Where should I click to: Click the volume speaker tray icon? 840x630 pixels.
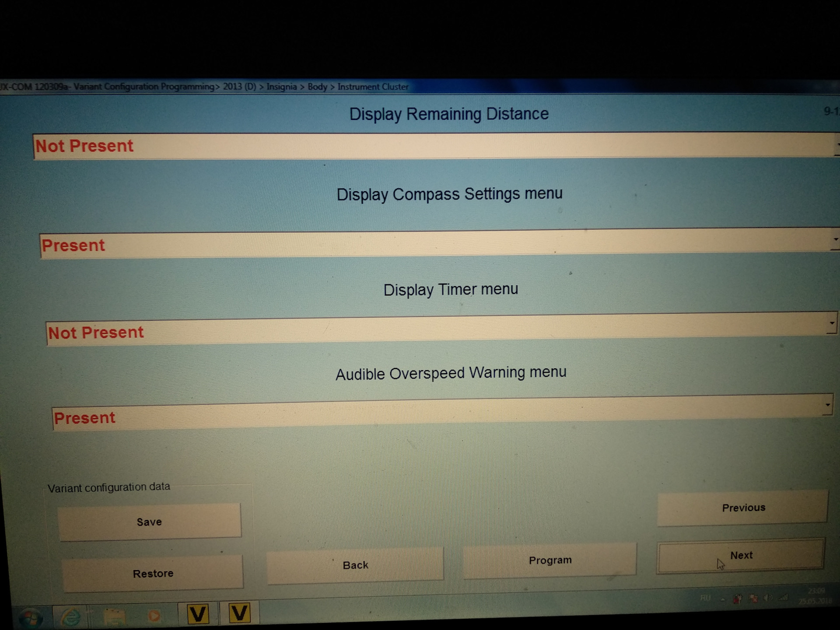pos(767,598)
